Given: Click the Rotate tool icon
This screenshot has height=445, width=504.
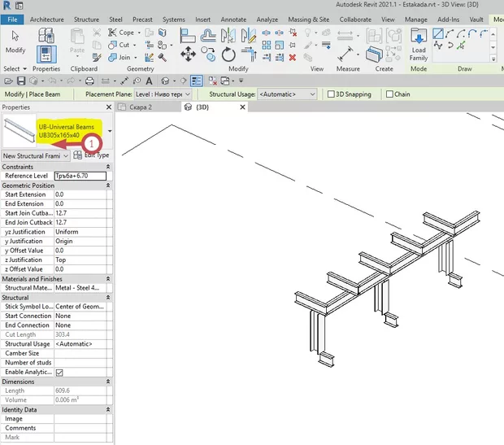Looking at the screenshot, I should (228, 54).
